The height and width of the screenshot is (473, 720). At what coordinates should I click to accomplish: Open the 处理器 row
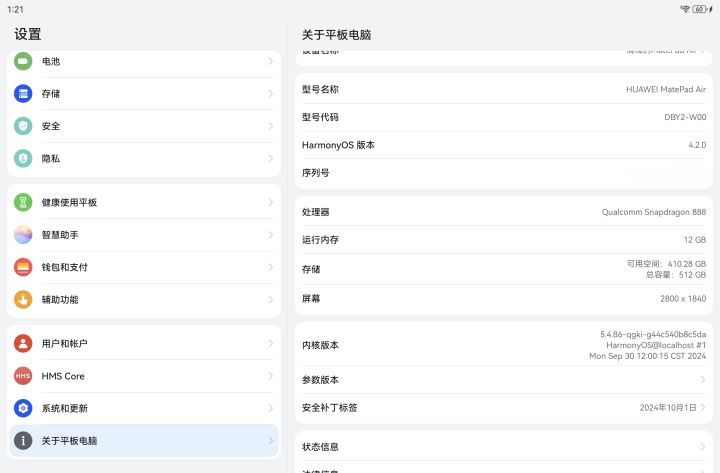pyautogui.click(x=504, y=212)
